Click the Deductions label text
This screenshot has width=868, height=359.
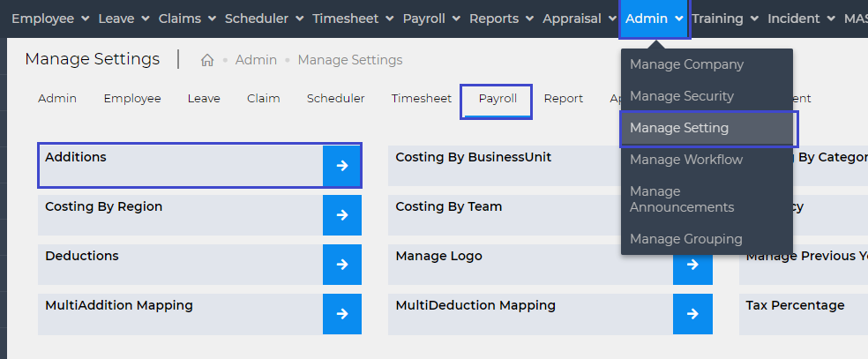pos(82,256)
